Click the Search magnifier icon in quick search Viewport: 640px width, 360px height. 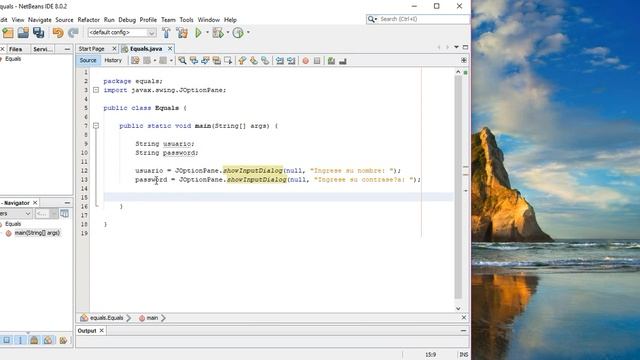pyautogui.click(x=371, y=19)
